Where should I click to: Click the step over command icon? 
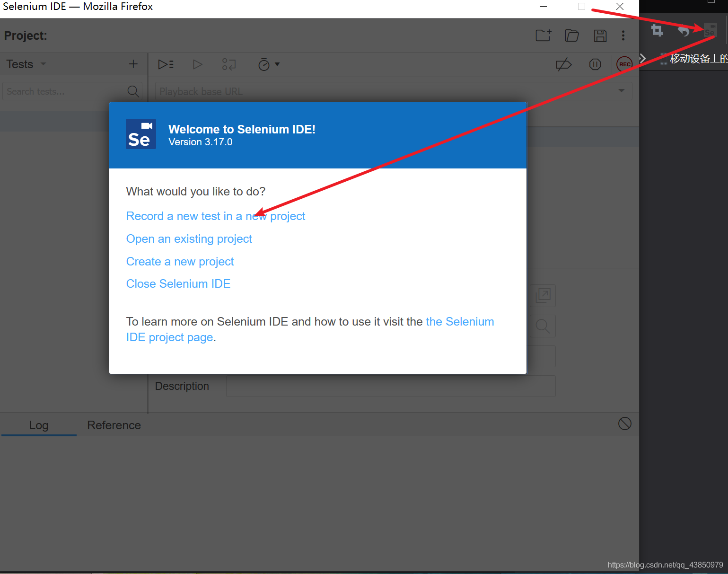(x=229, y=64)
